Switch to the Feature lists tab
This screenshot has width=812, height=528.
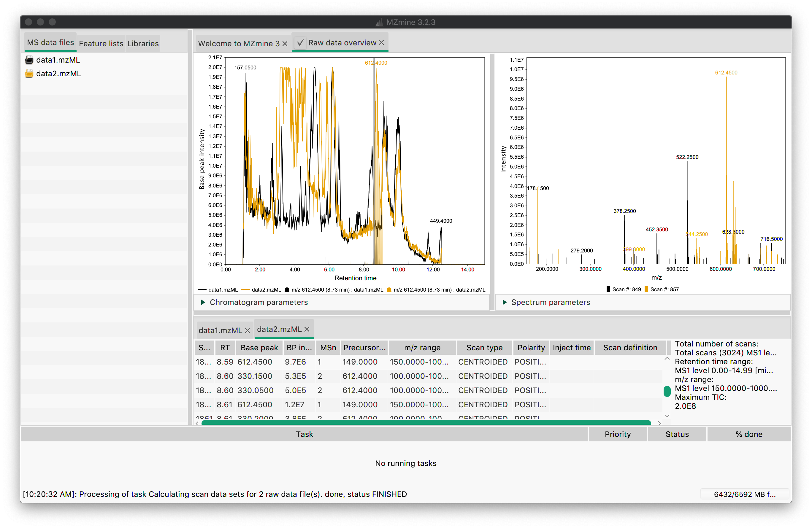pos(101,44)
